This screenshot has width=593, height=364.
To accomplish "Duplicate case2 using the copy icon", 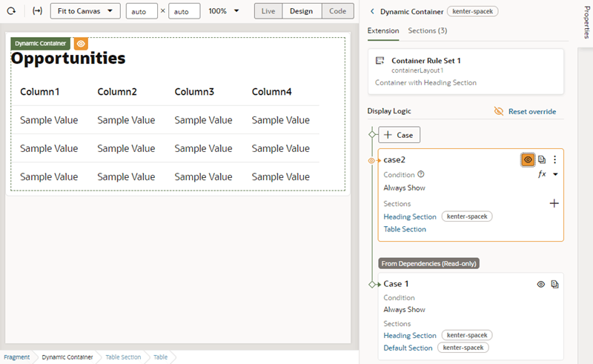I will pyautogui.click(x=542, y=159).
